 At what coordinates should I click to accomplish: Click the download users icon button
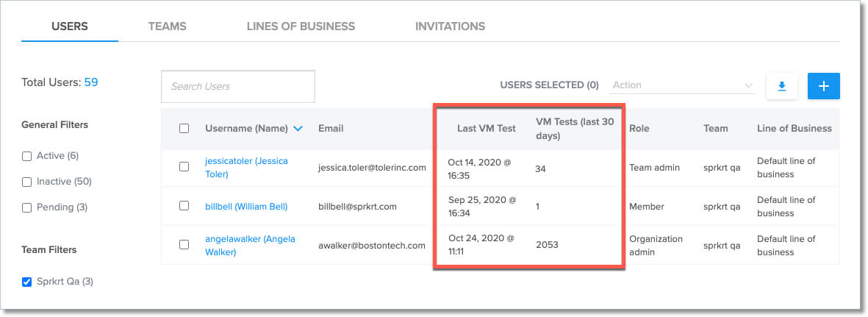[x=782, y=86]
